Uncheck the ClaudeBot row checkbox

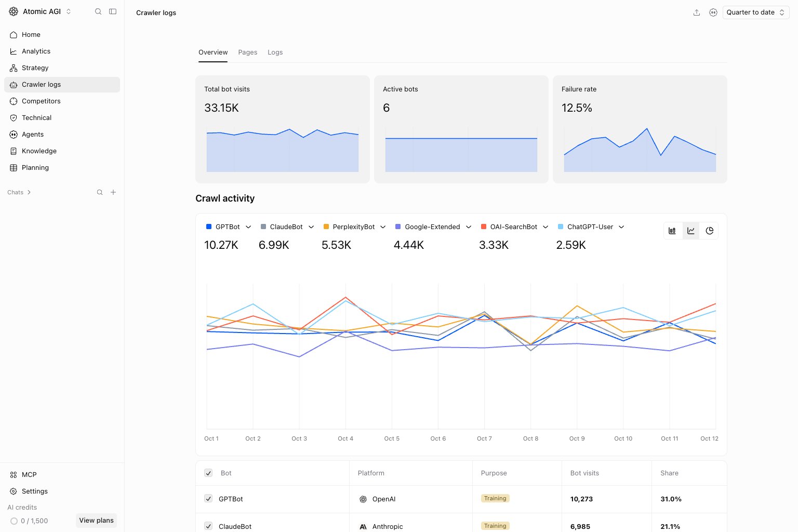coord(208,526)
